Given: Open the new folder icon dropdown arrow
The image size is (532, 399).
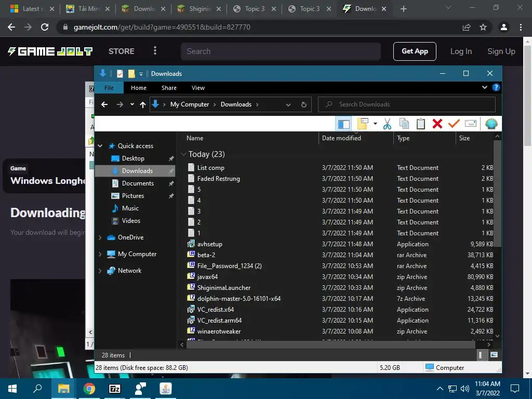Looking at the screenshot, I should (x=375, y=124).
